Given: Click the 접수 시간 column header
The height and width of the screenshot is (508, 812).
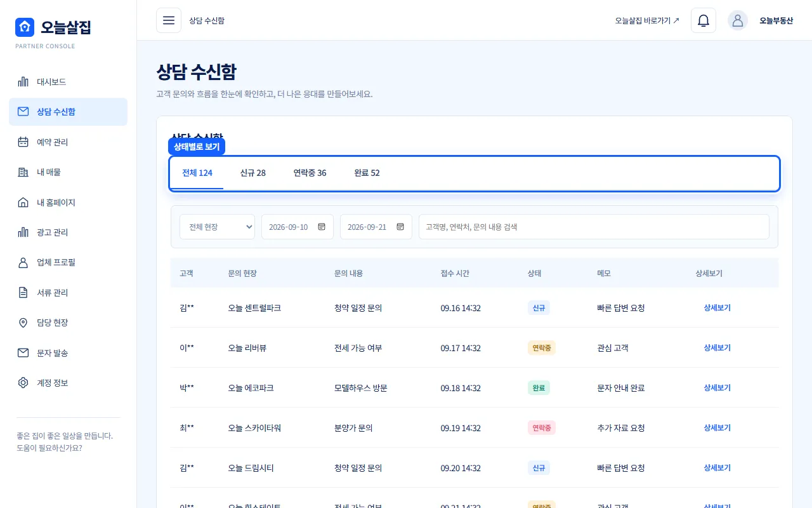Looking at the screenshot, I should (455, 273).
